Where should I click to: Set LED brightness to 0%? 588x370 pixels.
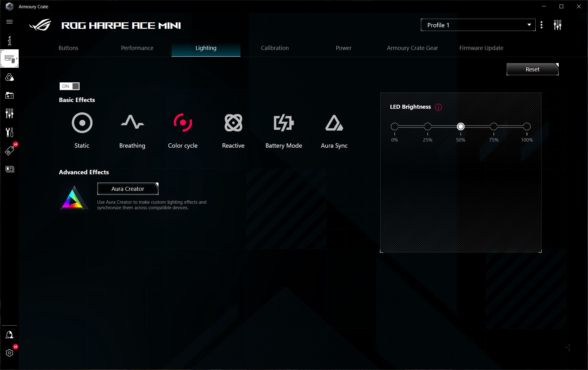[395, 126]
